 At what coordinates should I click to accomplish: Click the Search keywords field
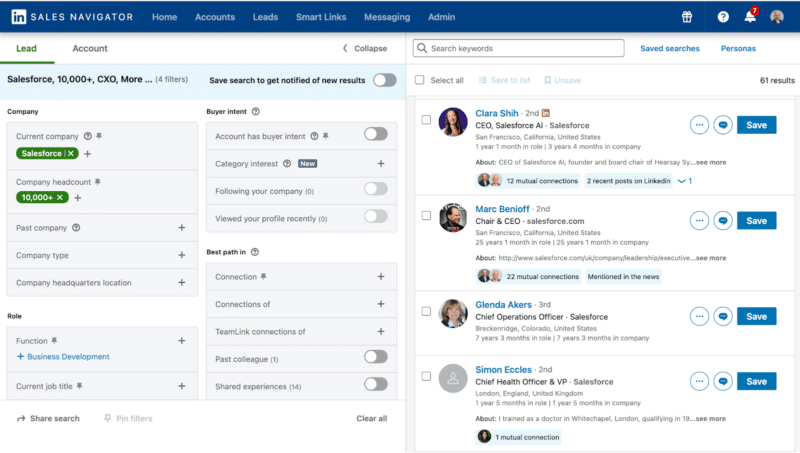[518, 48]
